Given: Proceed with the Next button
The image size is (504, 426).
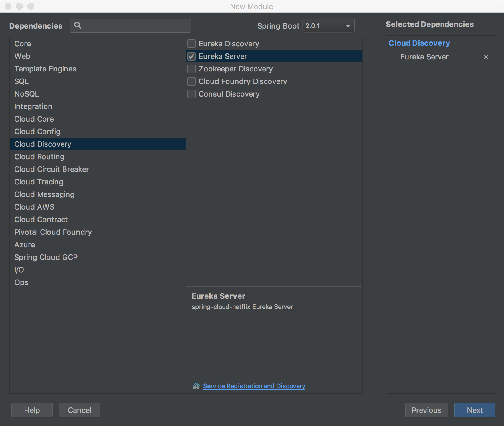Looking at the screenshot, I should pos(475,410).
